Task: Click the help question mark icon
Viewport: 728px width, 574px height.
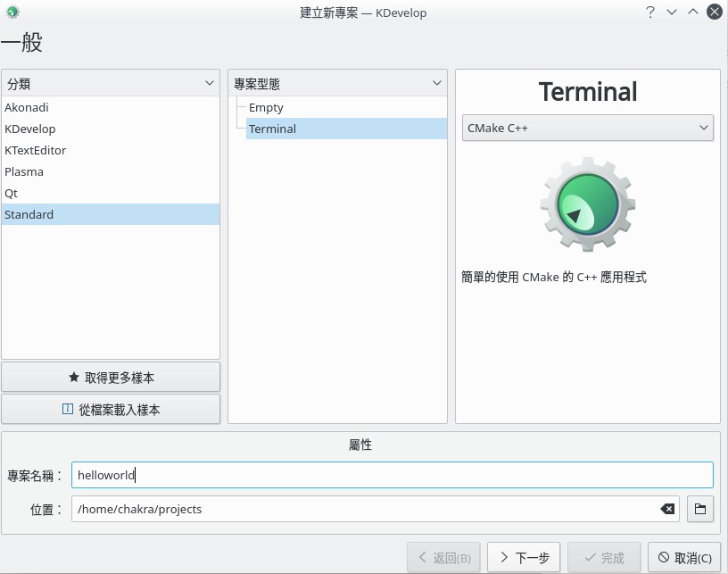Action: (649, 12)
